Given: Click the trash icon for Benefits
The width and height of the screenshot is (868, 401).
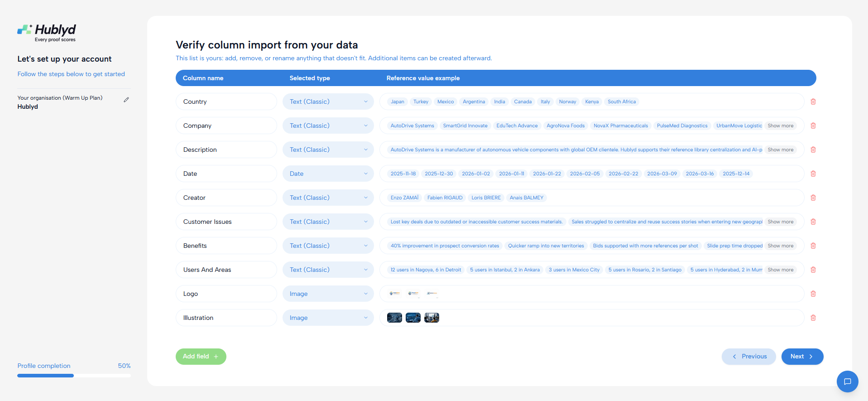Looking at the screenshot, I should point(813,246).
